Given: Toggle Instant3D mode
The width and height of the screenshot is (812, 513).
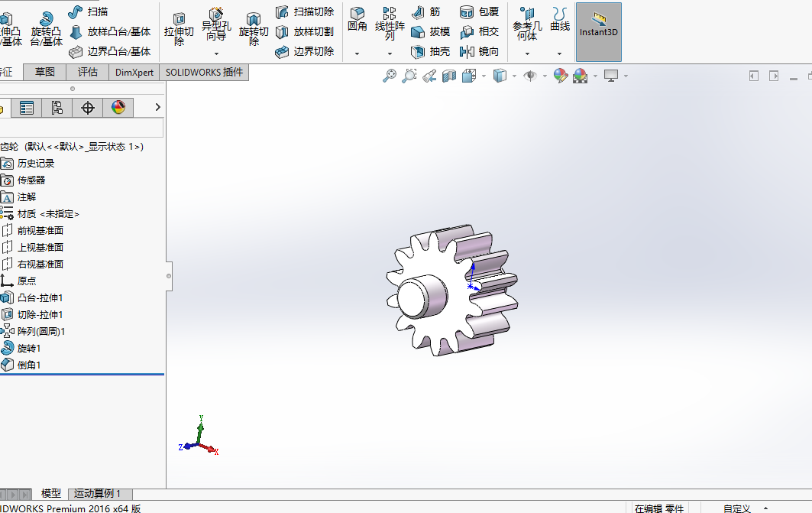Looking at the screenshot, I should (599, 31).
